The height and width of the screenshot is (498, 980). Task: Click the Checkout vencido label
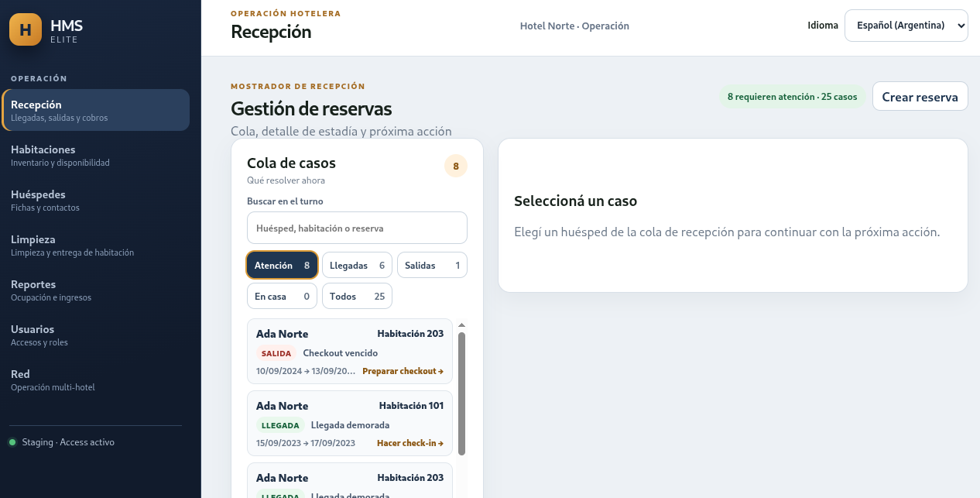[x=341, y=353]
